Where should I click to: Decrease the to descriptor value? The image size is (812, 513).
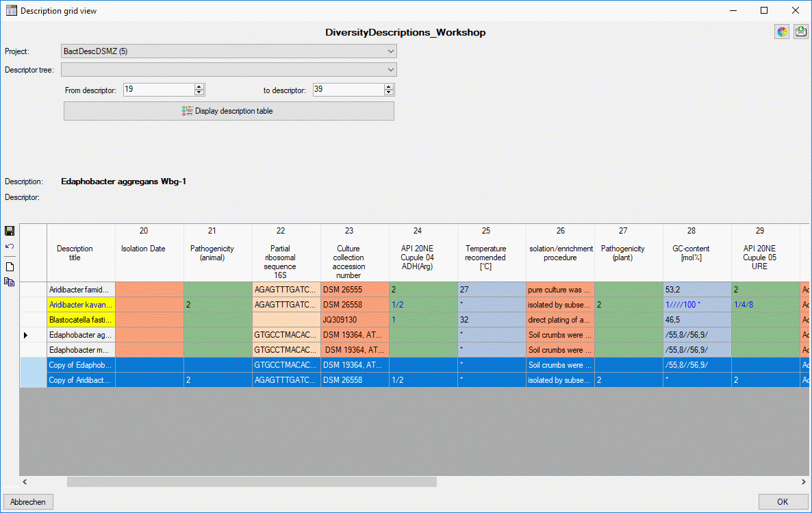point(389,92)
